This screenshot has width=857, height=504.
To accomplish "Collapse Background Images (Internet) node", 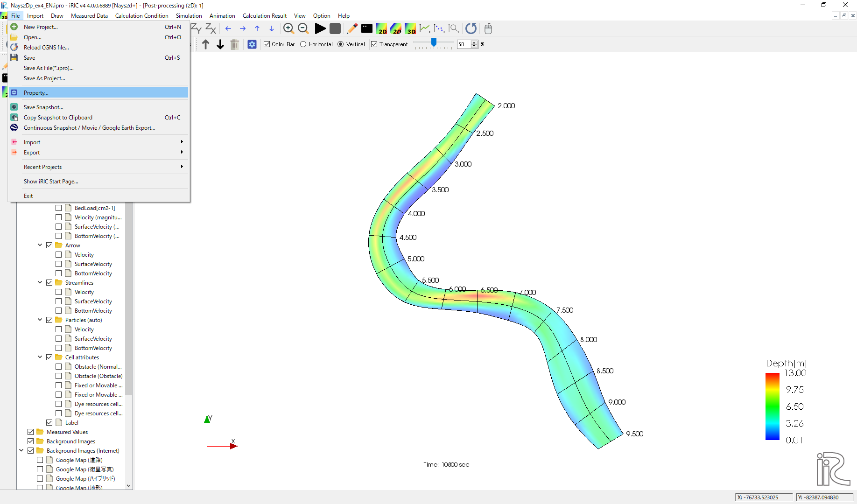I will click(21, 451).
